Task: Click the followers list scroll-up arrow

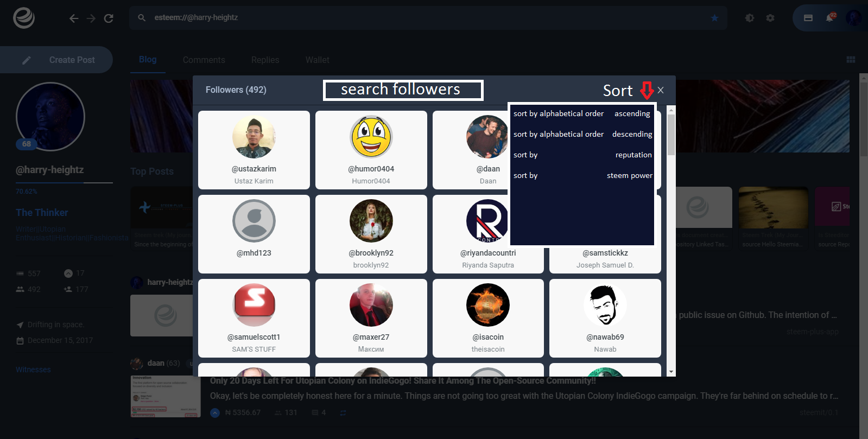Action: point(671,110)
